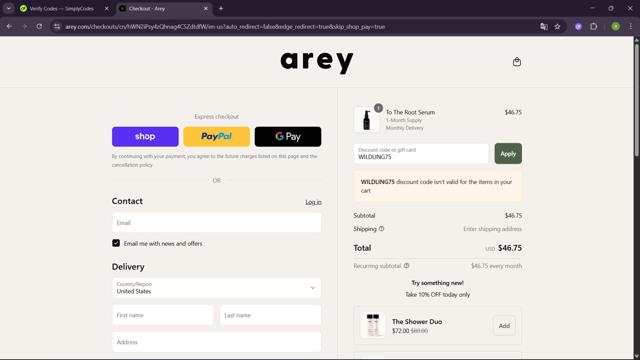Add The Shower Duo to order

(x=504, y=326)
